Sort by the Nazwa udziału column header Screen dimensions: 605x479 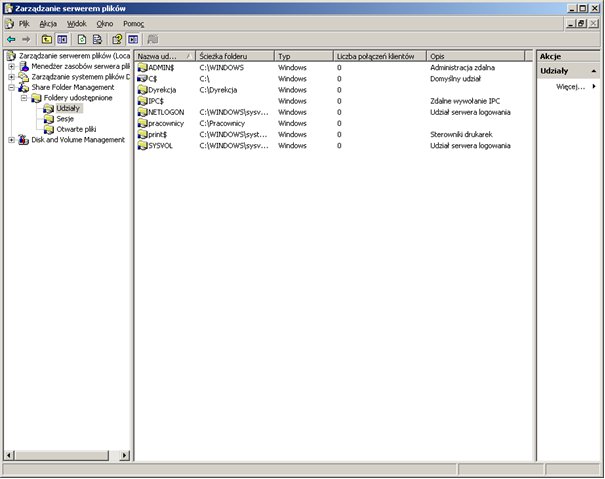tap(165, 56)
